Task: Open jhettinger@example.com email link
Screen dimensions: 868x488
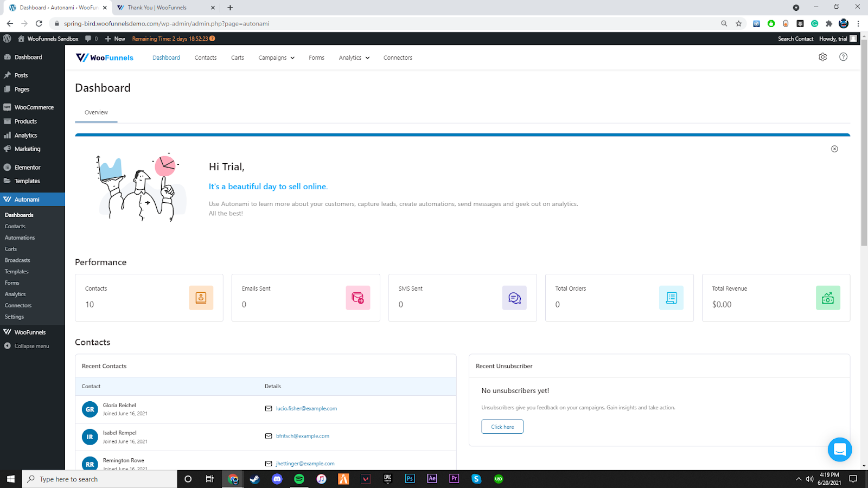Action: click(305, 464)
